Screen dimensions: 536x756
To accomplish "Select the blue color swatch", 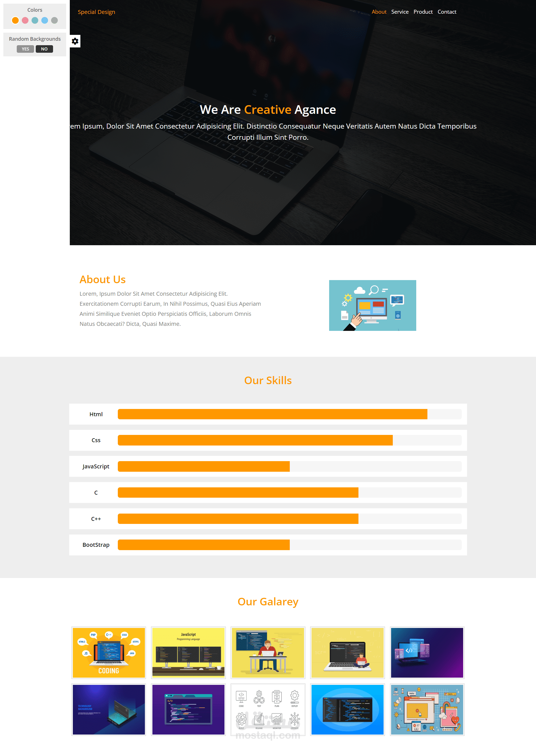I will click(x=45, y=20).
